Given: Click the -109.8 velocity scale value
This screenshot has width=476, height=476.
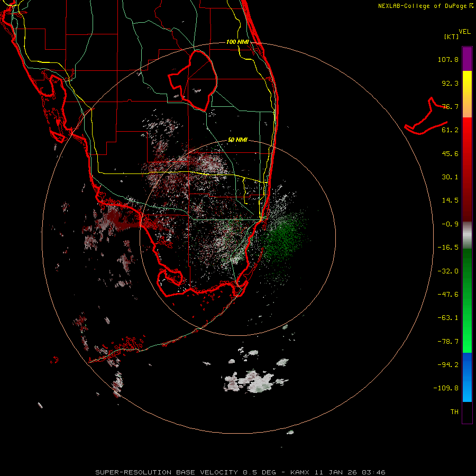Looking at the screenshot, I should pos(446,388).
